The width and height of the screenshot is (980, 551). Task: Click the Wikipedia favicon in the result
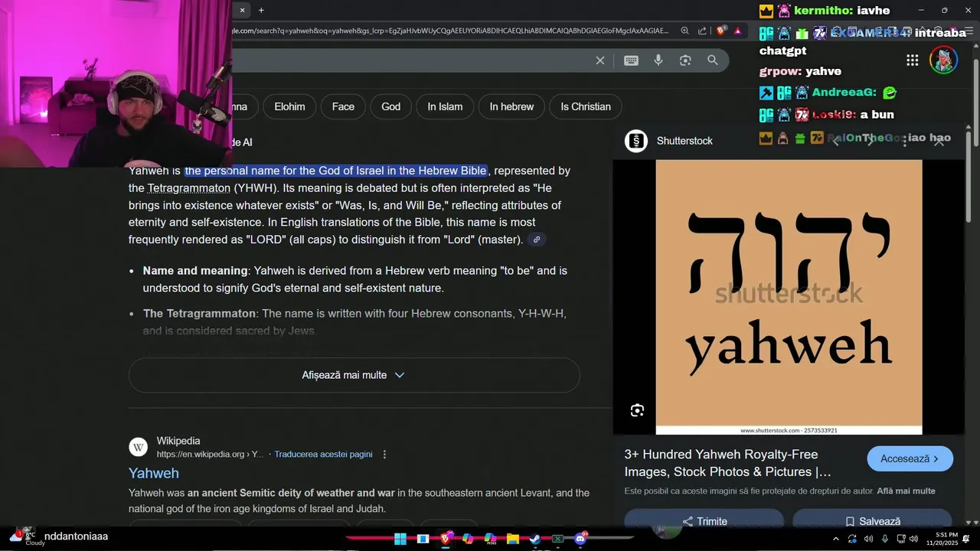[138, 448]
